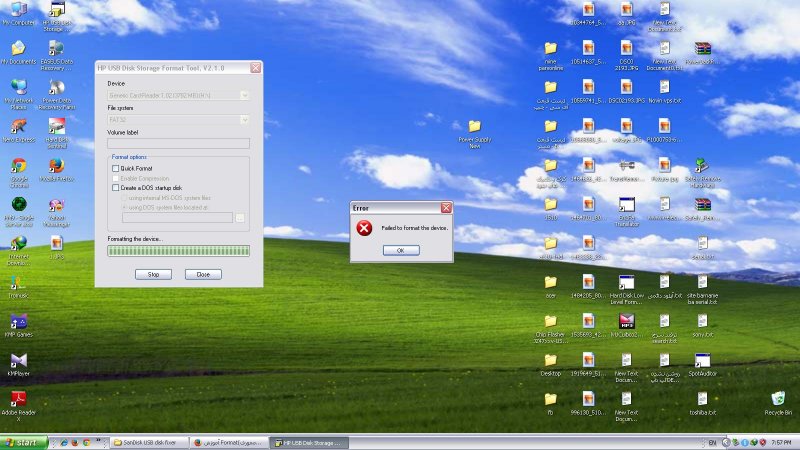Open the Nero Express shortcut
Screen dimensions: 800x450
18,131
